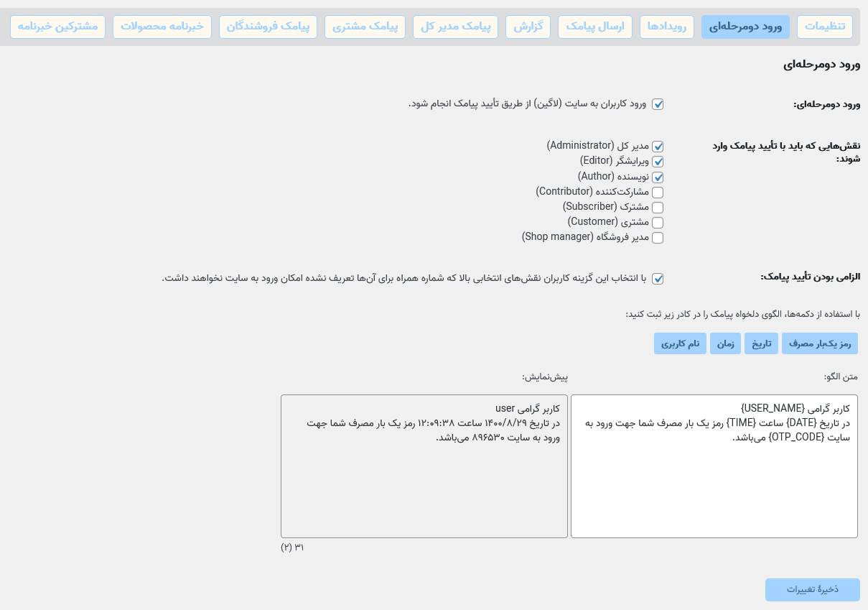Click the متن الگو: label
This screenshot has height=610, width=868.
tap(841, 376)
